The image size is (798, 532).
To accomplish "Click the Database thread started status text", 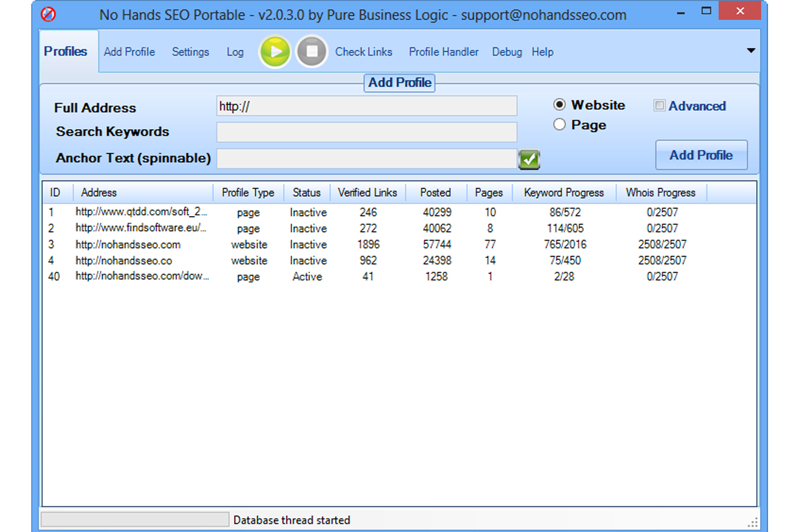I will pos(292,520).
